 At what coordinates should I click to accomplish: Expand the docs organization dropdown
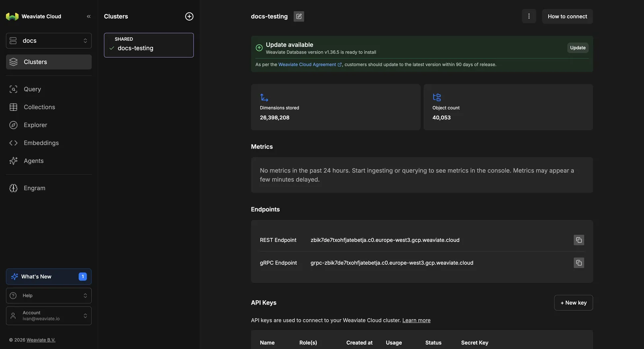pos(49,41)
